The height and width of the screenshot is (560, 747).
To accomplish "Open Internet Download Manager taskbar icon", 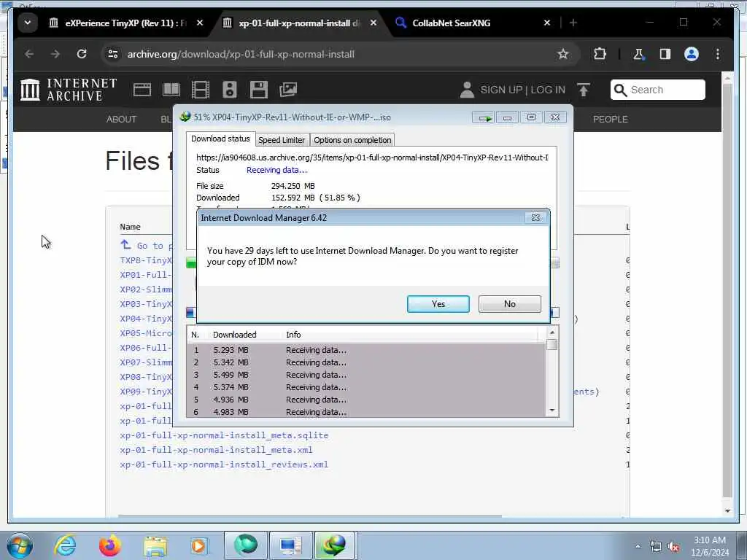I will pos(334,545).
